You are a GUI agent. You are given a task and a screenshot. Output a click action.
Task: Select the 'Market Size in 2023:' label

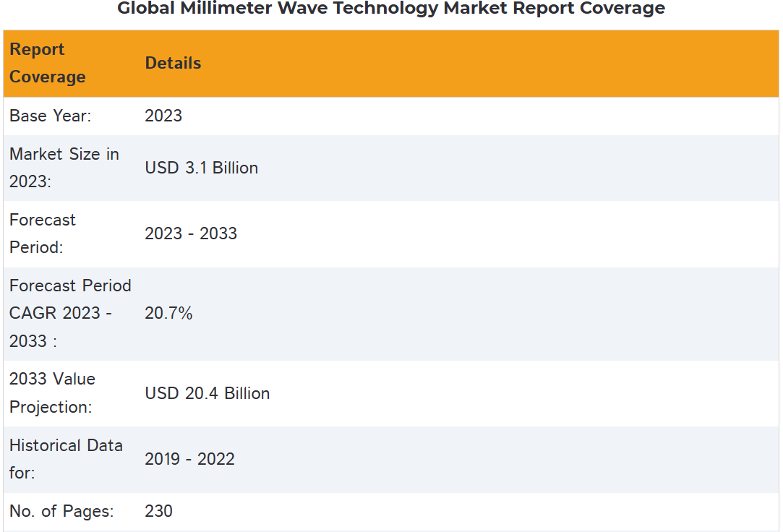pyautogui.click(x=64, y=168)
